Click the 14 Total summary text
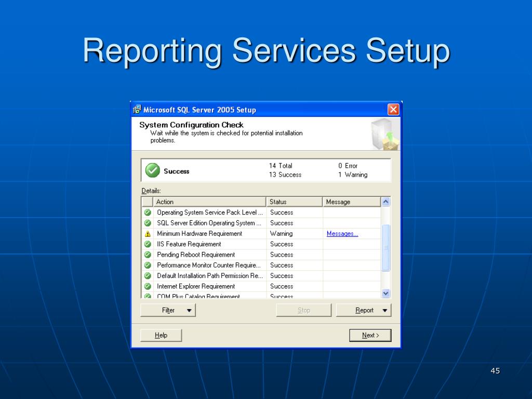This screenshot has height=399, width=532. click(281, 166)
